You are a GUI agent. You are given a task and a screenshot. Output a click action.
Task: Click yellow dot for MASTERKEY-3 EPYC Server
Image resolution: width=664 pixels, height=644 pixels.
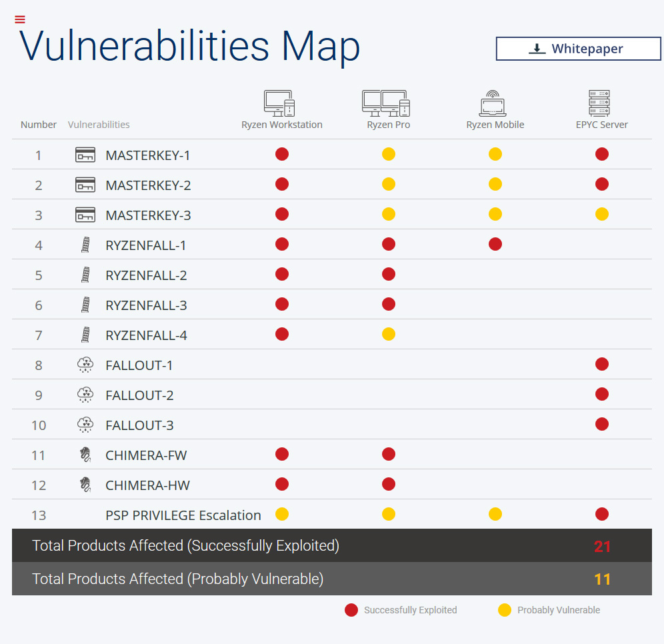click(x=602, y=215)
